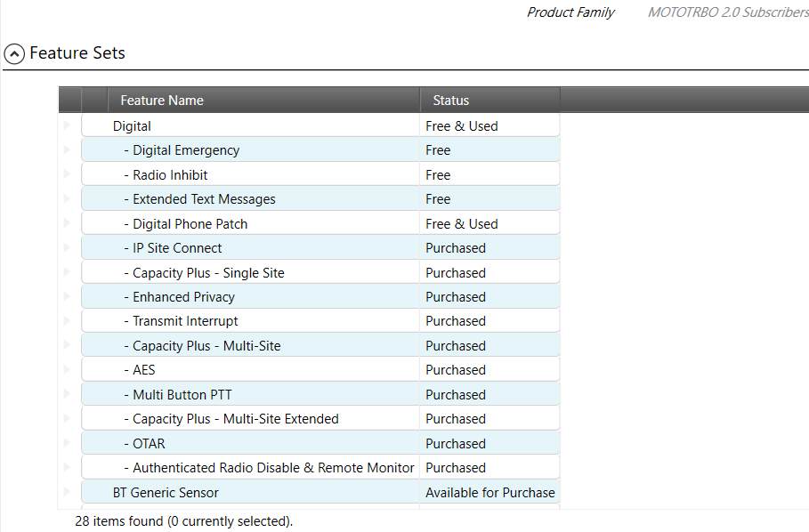
Task: Expand the BT Generic Sensor row arrow
Action: pyautogui.click(x=67, y=492)
